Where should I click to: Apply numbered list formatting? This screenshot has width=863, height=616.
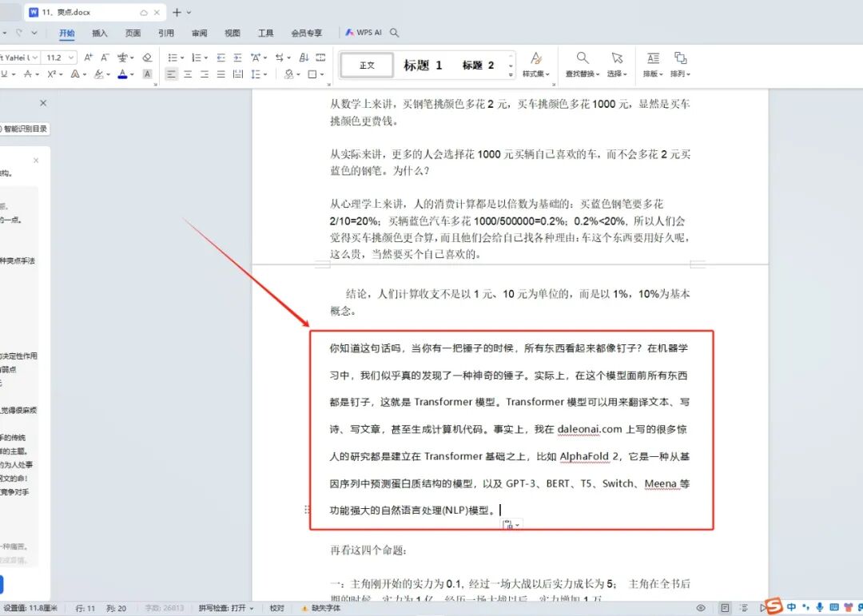197,58
